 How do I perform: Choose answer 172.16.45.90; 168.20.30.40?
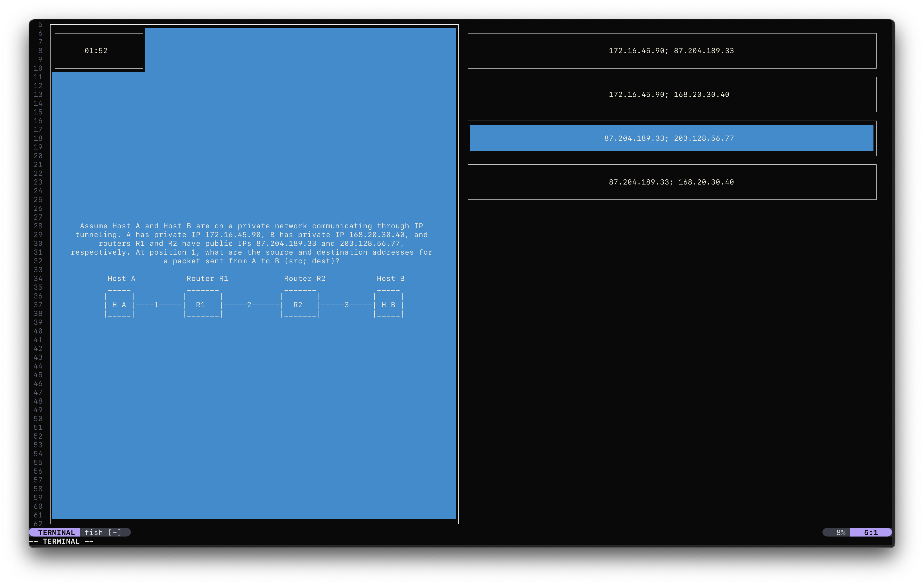click(x=672, y=94)
